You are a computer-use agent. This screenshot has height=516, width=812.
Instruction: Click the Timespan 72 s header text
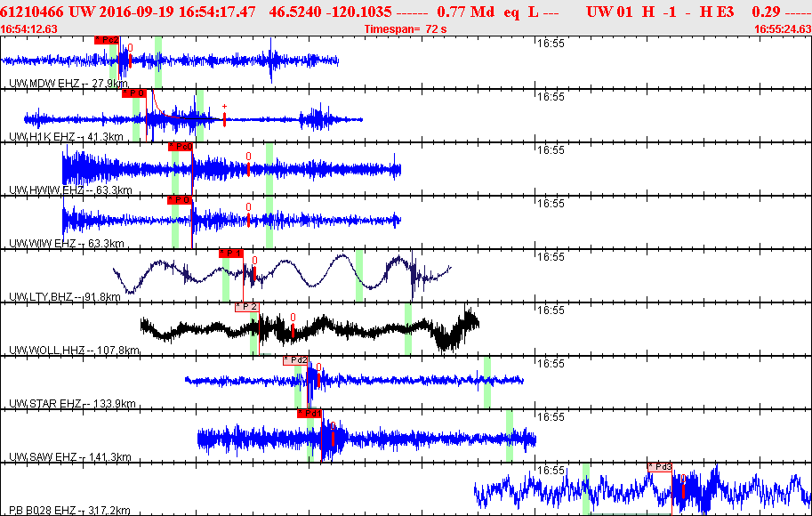click(406, 29)
